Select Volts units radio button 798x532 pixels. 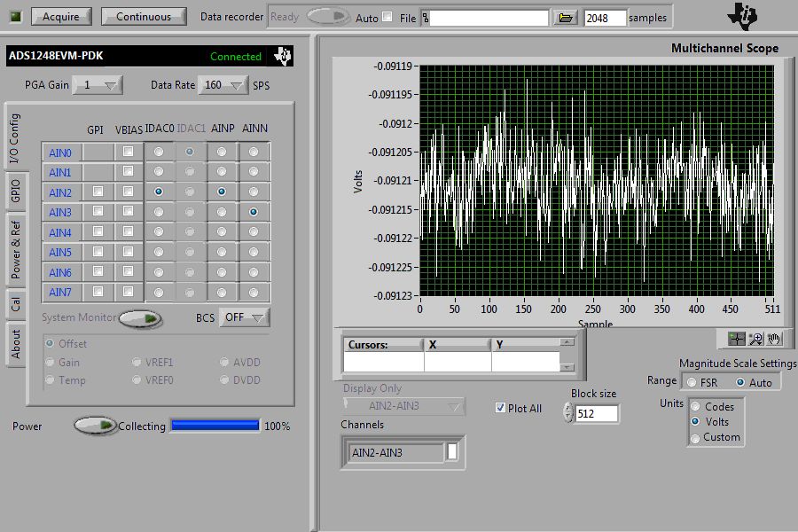click(x=695, y=421)
